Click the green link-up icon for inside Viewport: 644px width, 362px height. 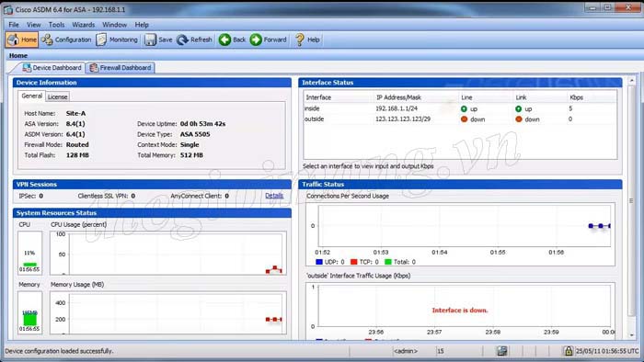518,108
